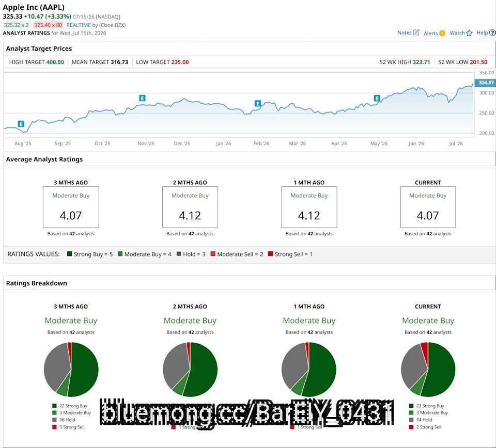496x448 pixels.
Task: Click the red ask quote 325.40 x 80
Action: coord(48,25)
